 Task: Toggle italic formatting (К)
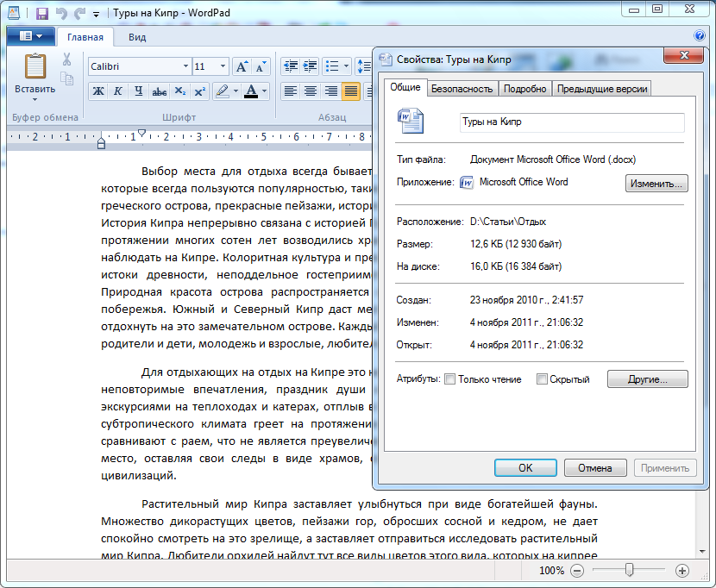point(118,91)
